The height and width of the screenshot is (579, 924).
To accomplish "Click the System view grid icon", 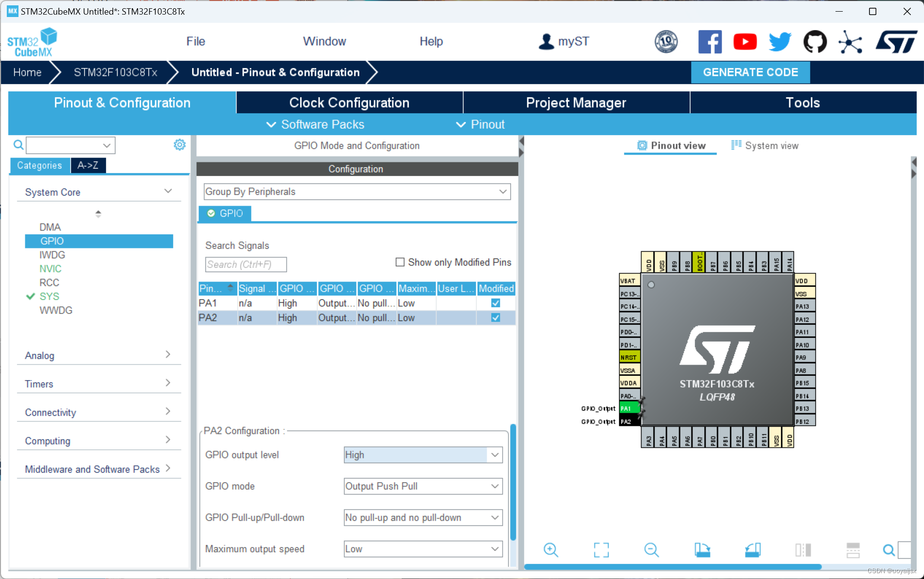I will coord(736,145).
